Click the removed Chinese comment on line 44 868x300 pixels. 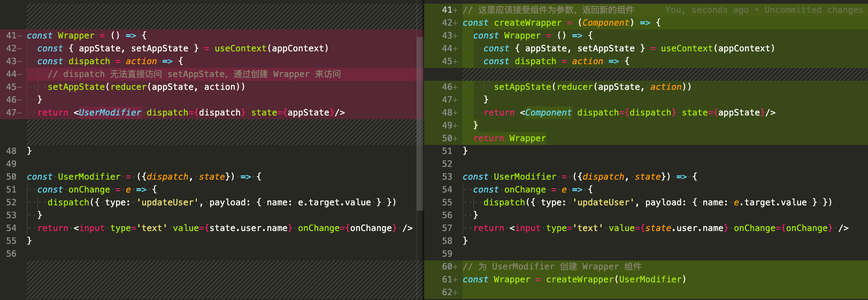click(x=194, y=74)
